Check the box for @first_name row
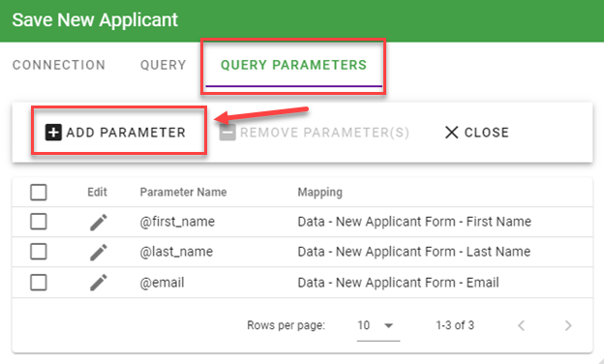The width and height of the screenshot is (604, 364). click(39, 222)
